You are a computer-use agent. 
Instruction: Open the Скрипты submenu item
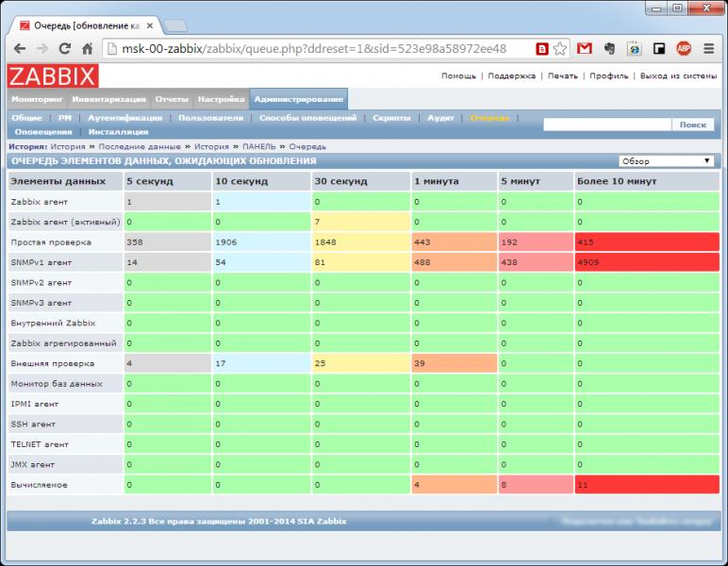(391, 118)
